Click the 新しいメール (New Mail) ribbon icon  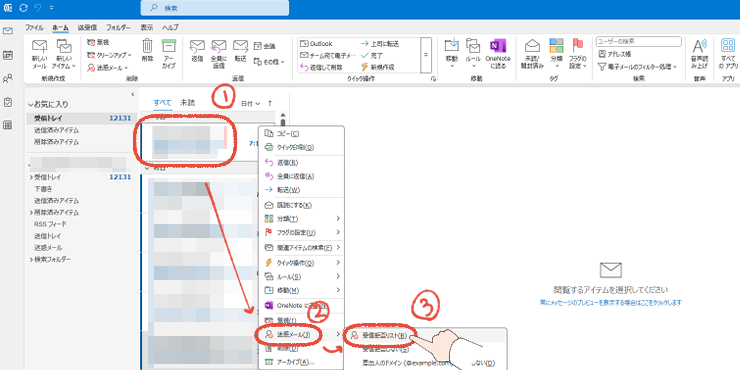tap(40, 53)
